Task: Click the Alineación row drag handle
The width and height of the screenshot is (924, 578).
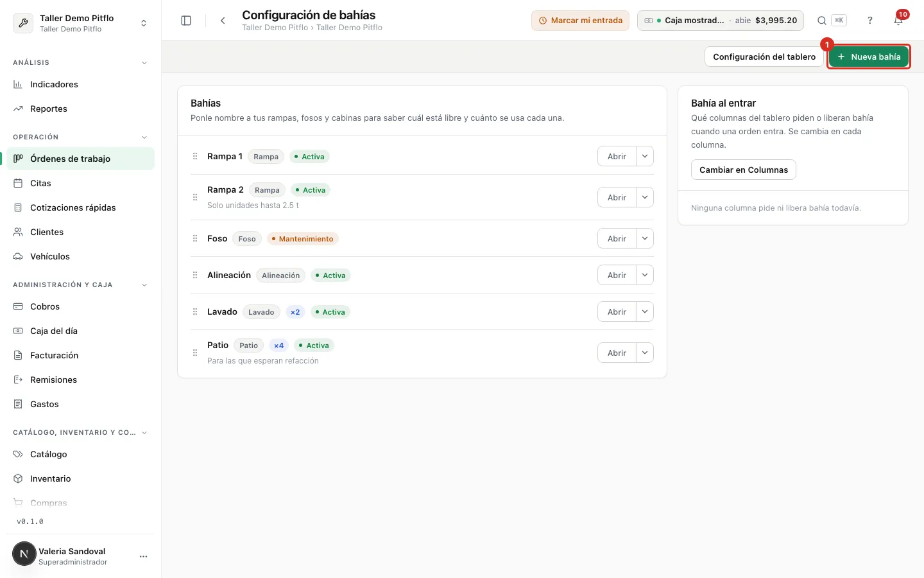Action: 195,275
